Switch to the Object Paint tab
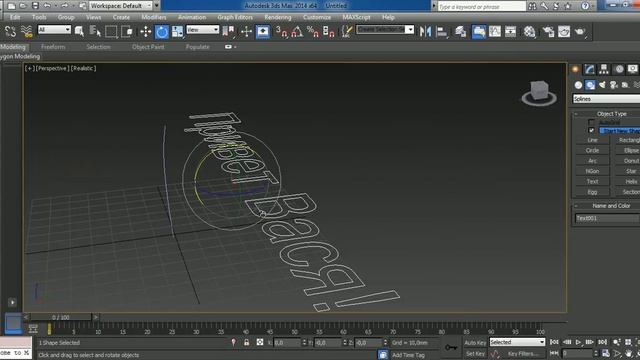The height and width of the screenshot is (360, 640). (148, 47)
